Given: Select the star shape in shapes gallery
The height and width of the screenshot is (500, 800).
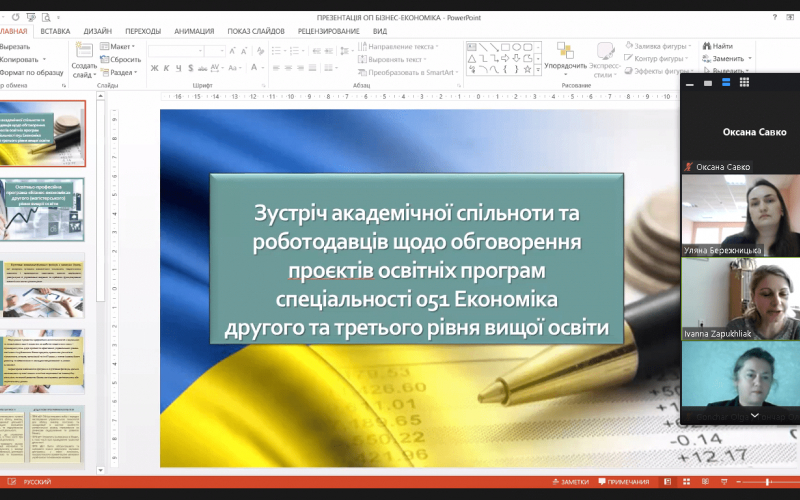Looking at the screenshot, I should pyautogui.click(x=528, y=69).
